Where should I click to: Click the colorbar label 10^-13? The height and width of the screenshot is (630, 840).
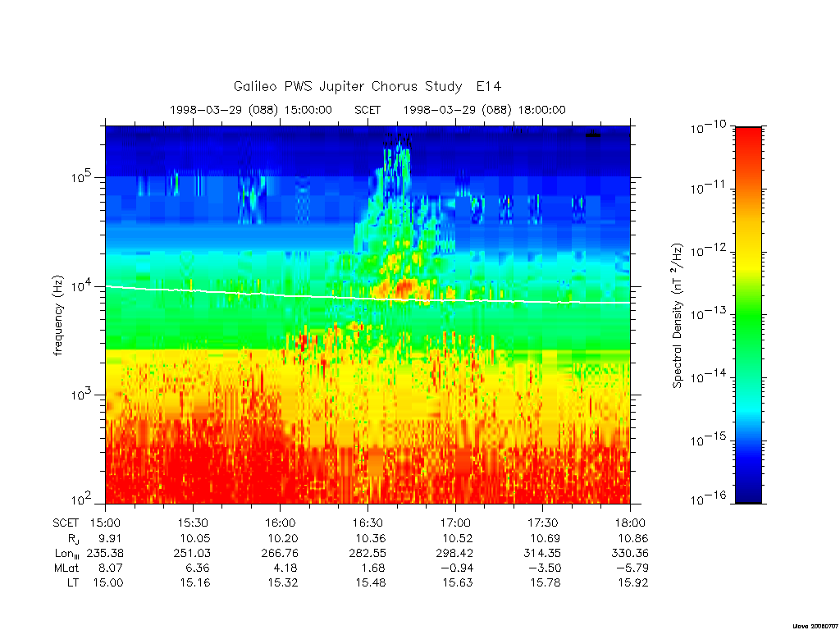708,313
